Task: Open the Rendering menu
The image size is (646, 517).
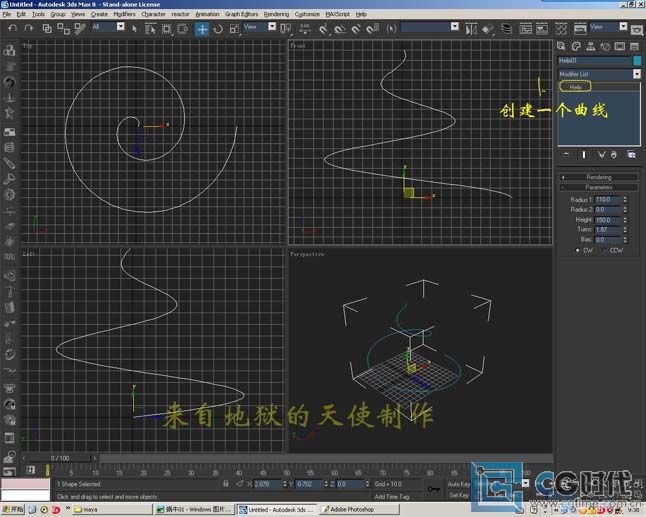Action: pyautogui.click(x=276, y=14)
